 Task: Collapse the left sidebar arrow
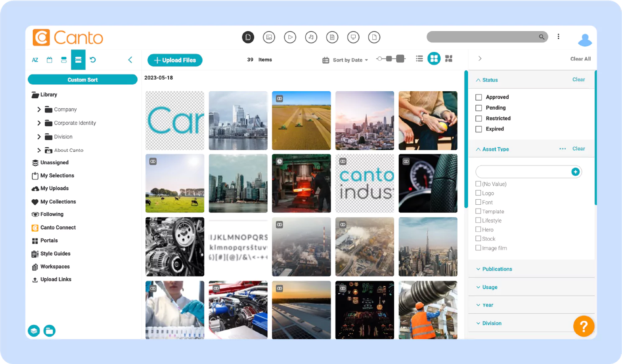tap(130, 60)
